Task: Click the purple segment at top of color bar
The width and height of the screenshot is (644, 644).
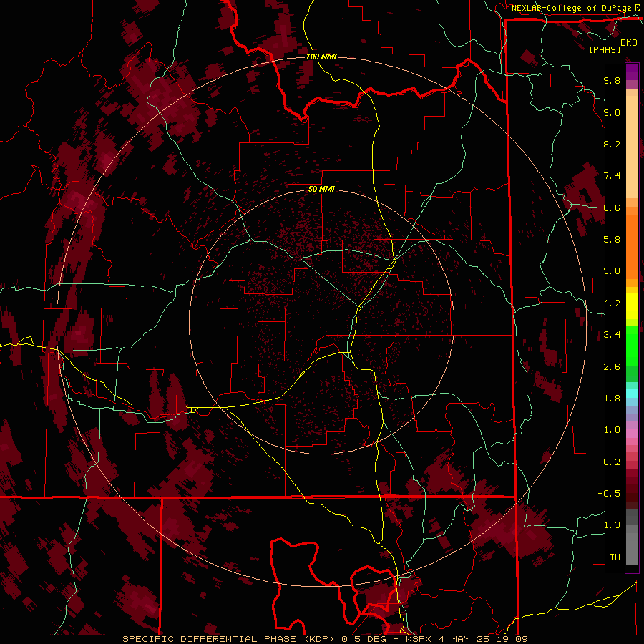Action: click(x=632, y=72)
